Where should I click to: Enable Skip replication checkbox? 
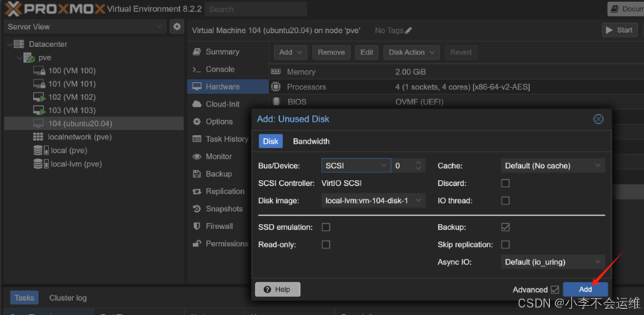click(x=506, y=244)
